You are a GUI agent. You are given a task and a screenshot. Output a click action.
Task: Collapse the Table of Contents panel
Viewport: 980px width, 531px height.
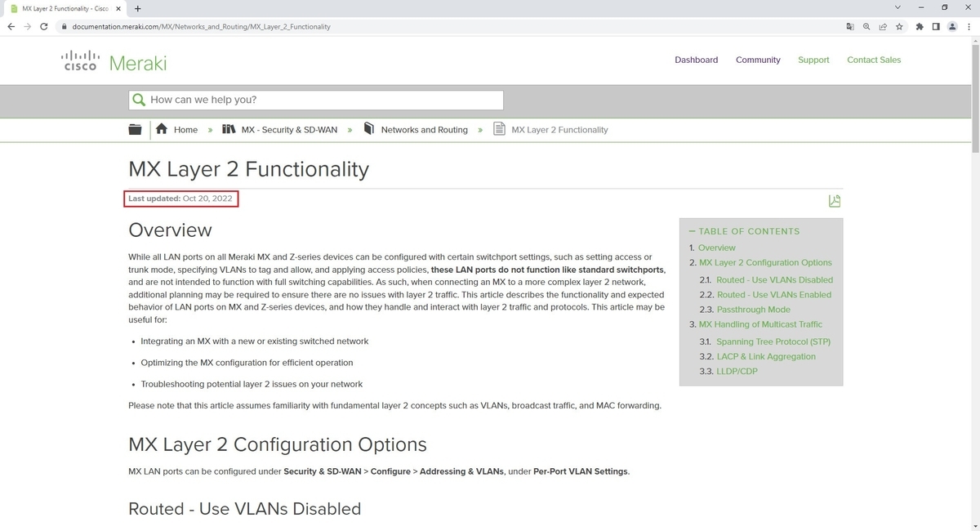pos(692,231)
